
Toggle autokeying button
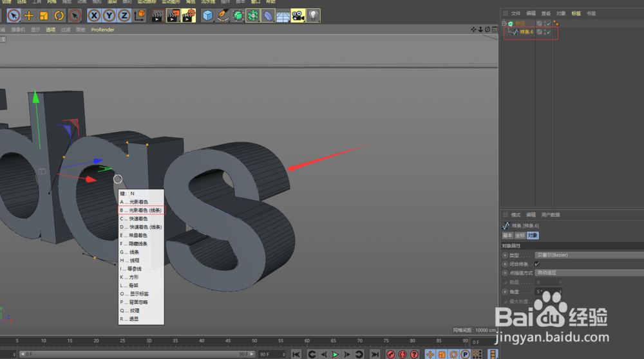402,354
